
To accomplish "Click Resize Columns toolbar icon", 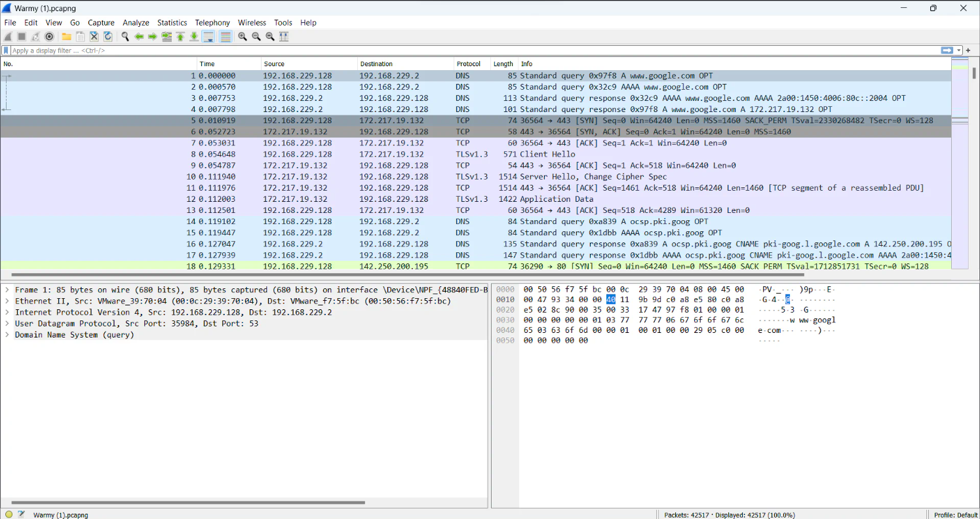I will tap(284, 37).
